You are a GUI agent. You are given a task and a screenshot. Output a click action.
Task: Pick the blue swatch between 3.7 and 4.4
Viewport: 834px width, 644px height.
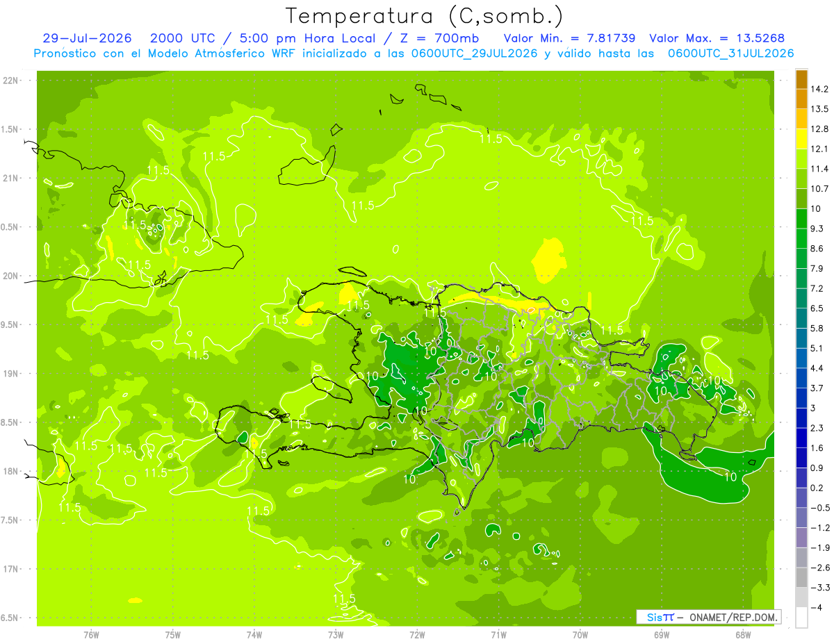click(801, 378)
